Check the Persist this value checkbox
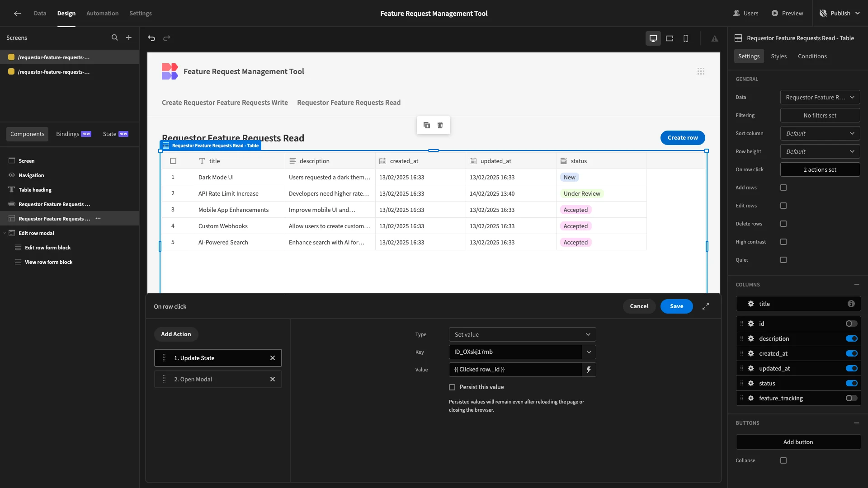The width and height of the screenshot is (868, 488). coord(452,387)
